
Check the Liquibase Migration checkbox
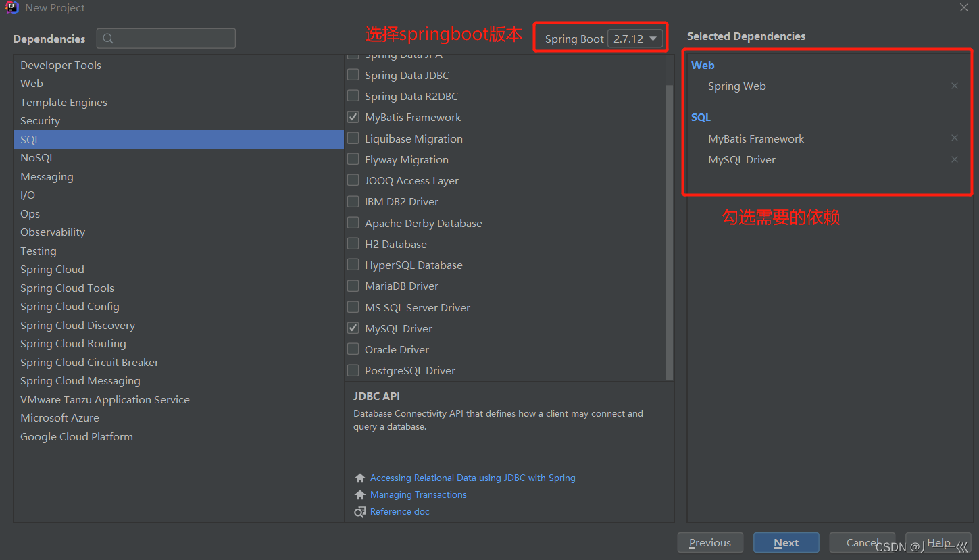[353, 138]
